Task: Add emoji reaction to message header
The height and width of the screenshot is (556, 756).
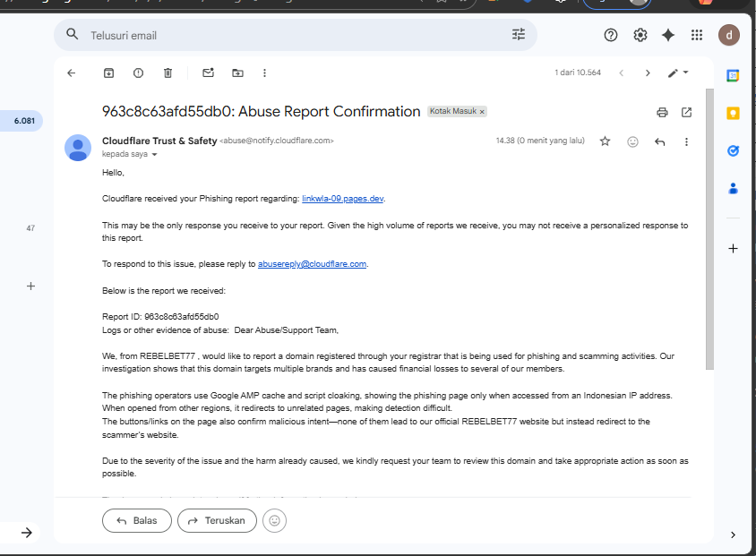Action: [632, 141]
